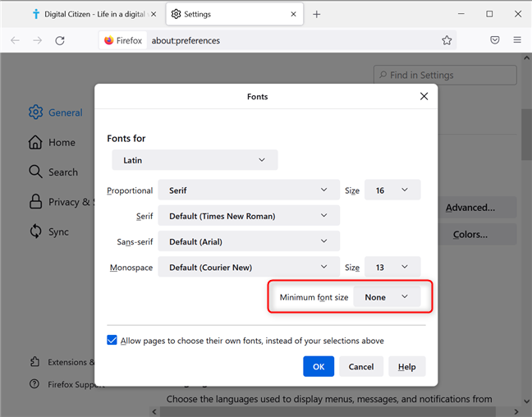Confirm the Fonts dialog with OK

pyautogui.click(x=319, y=366)
